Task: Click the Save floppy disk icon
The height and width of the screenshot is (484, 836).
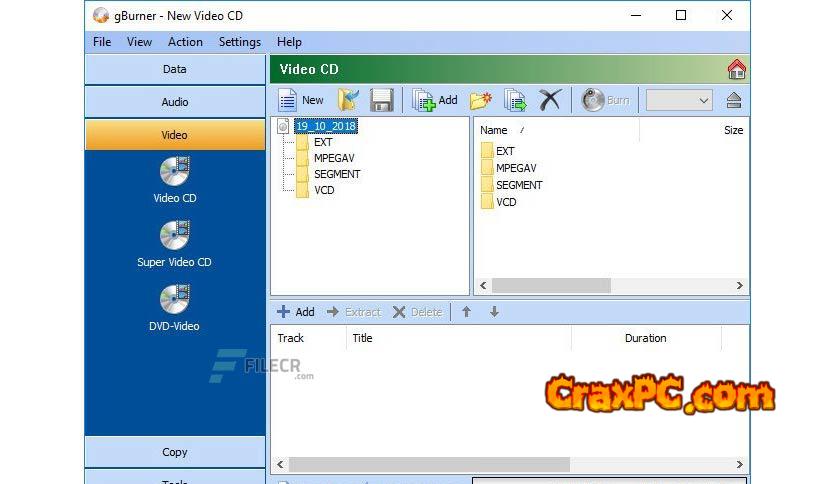Action: (381, 100)
